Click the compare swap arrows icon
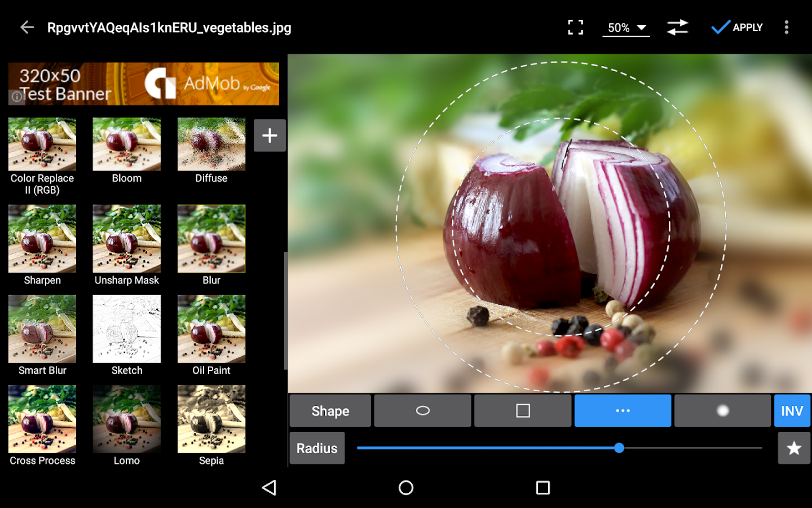Viewport: 812px width, 508px height. pos(677,27)
